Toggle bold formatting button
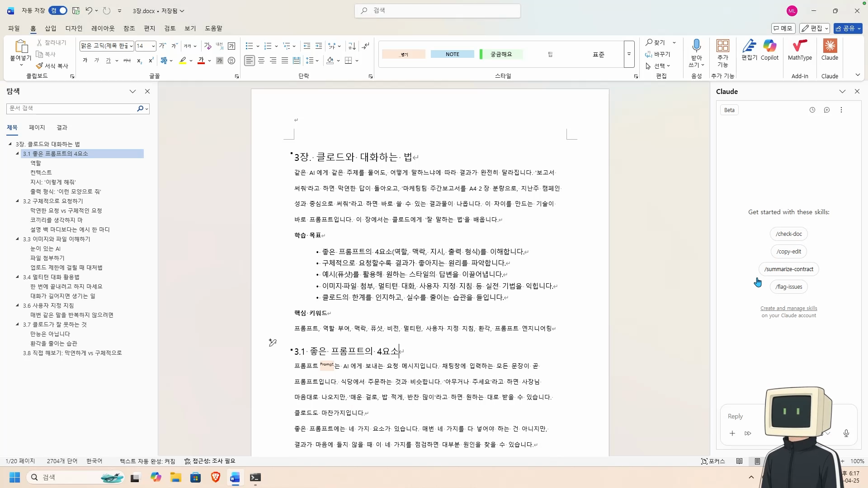 (x=85, y=61)
